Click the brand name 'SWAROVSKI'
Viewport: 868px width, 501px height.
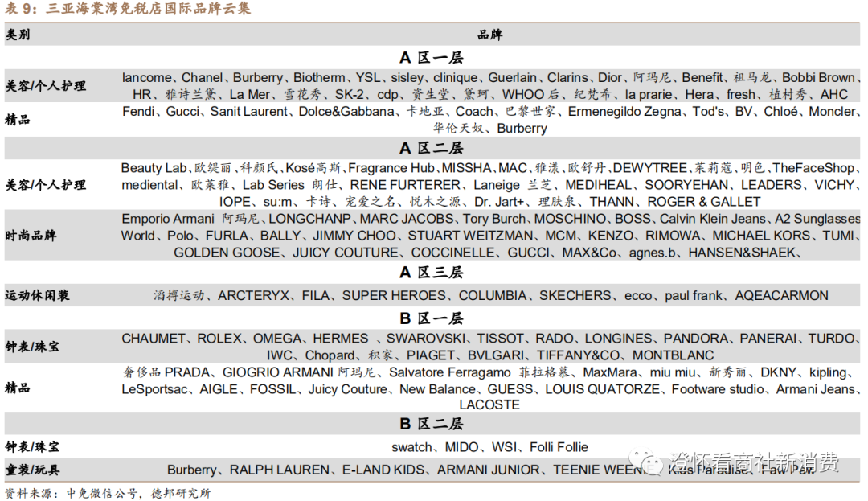(426, 339)
